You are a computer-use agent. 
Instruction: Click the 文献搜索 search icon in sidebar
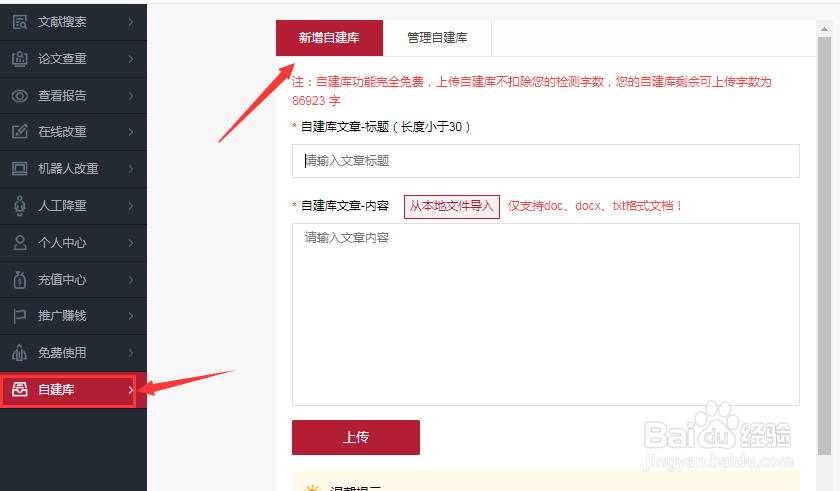pos(20,22)
